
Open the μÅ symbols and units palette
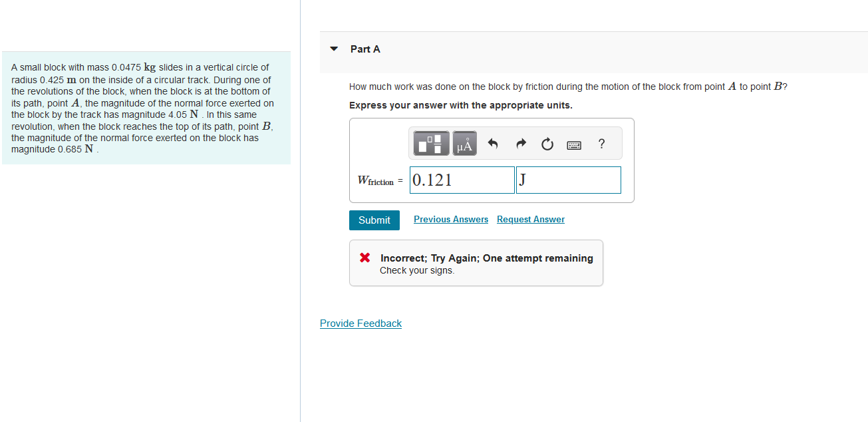pyautogui.click(x=464, y=144)
